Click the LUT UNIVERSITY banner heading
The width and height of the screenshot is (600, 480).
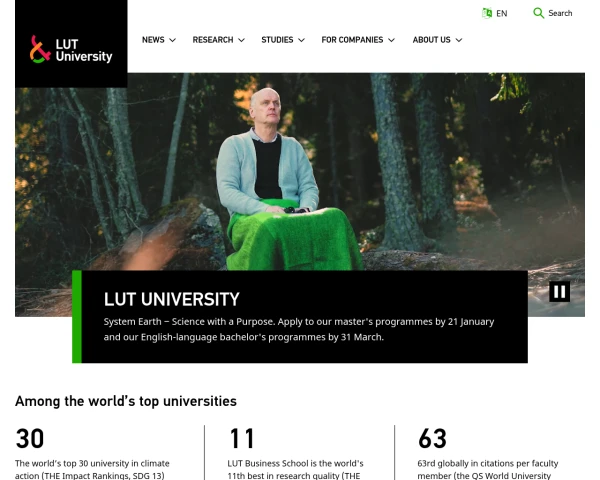pyautogui.click(x=171, y=299)
